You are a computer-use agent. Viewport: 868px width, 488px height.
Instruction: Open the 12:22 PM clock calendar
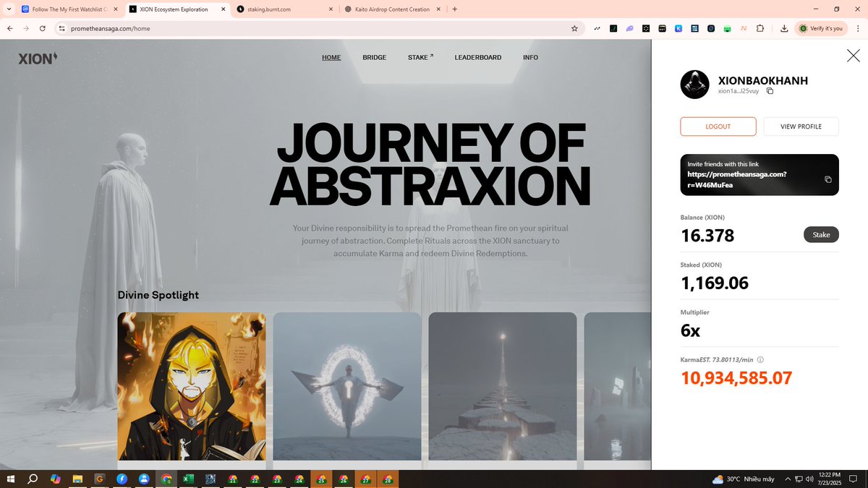(829, 479)
